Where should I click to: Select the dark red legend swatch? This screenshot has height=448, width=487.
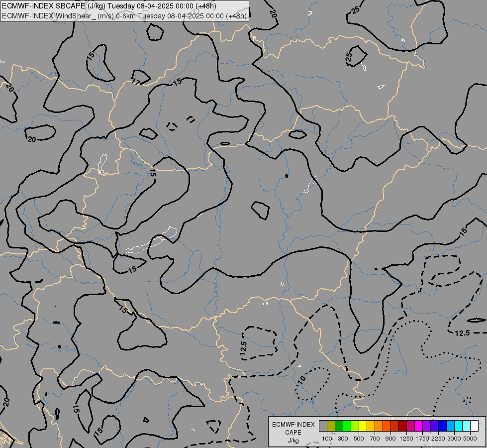[x=402, y=426]
